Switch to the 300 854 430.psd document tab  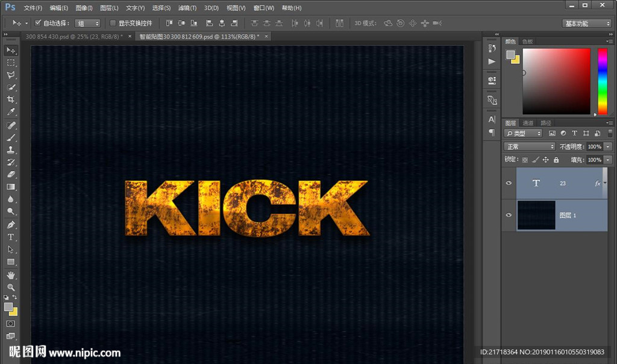[74, 36]
